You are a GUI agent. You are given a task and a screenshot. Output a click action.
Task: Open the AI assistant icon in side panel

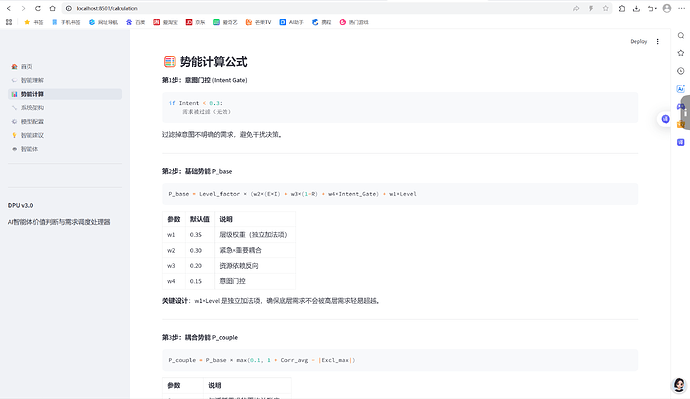tap(680, 89)
